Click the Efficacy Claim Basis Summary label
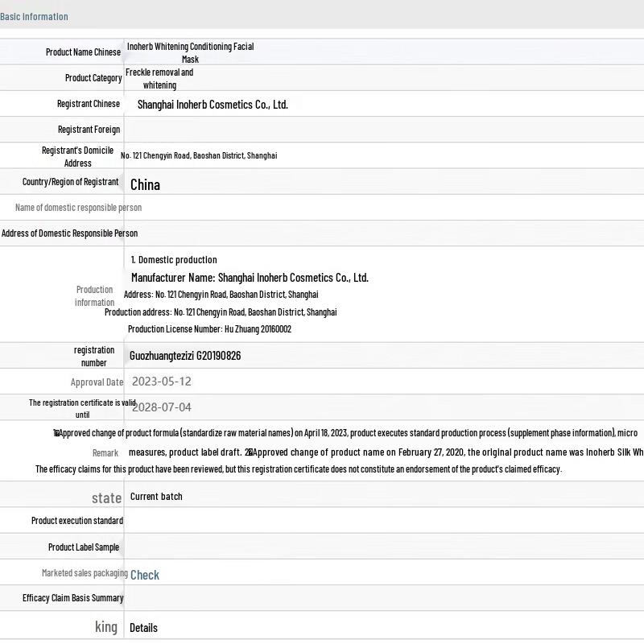Image resolution: width=644 pixels, height=644 pixels. coord(72,598)
